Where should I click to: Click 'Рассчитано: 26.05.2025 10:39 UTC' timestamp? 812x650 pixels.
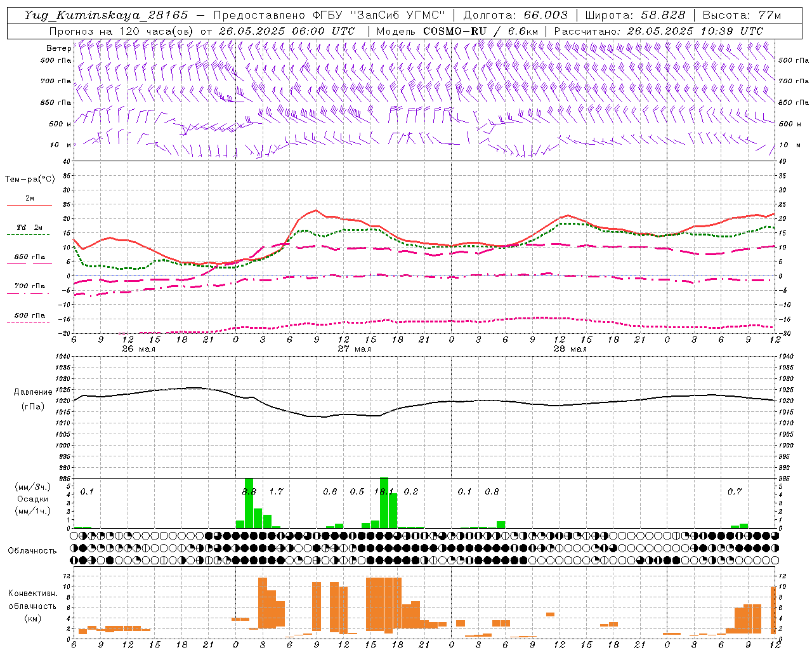tap(658, 31)
